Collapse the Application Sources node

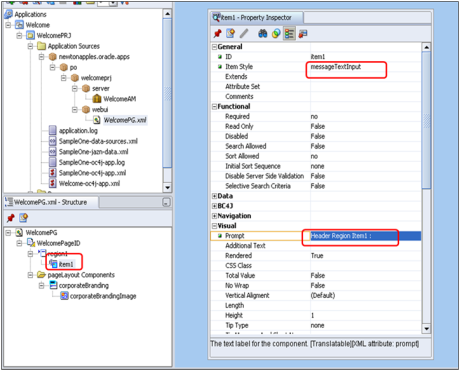tap(30, 46)
